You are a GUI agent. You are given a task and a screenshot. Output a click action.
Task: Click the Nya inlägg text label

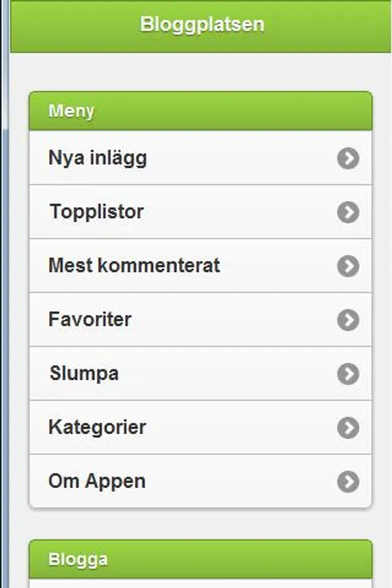[97, 158]
